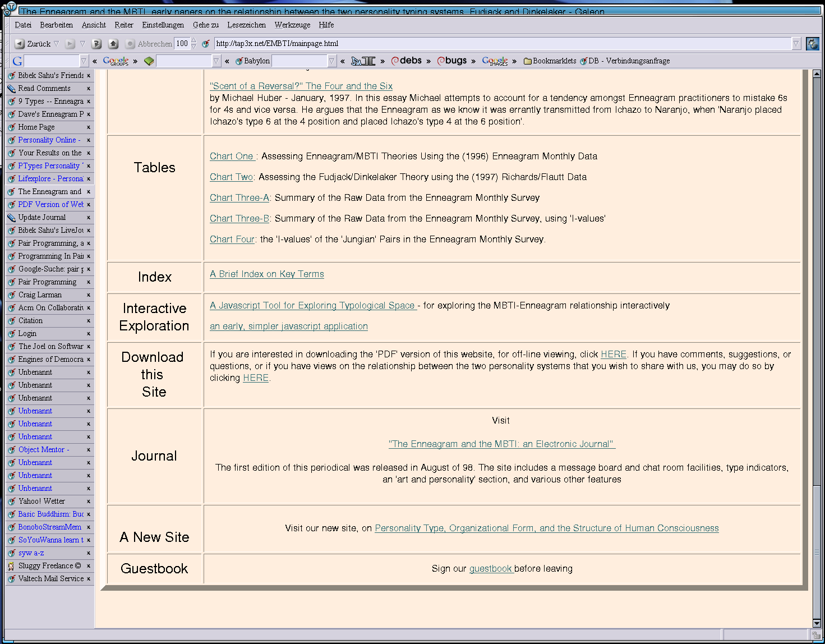Image resolution: width=825 pixels, height=644 pixels.
Task: Open the Lesezeichen menu
Action: [246, 25]
